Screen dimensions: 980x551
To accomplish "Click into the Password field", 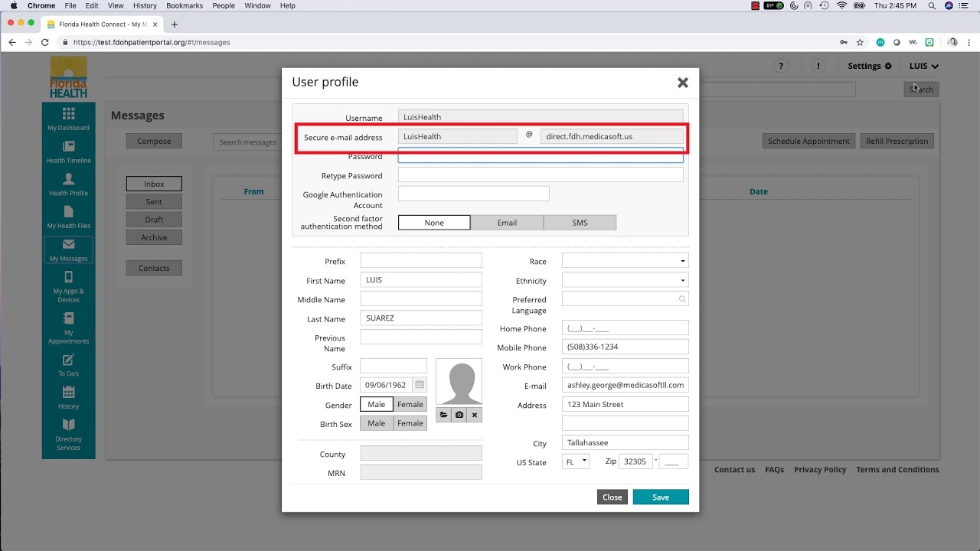I will coord(540,156).
